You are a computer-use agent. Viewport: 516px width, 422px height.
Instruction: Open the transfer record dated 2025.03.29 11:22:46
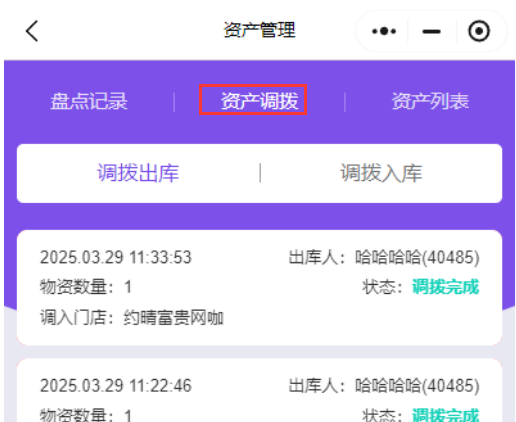259,390
